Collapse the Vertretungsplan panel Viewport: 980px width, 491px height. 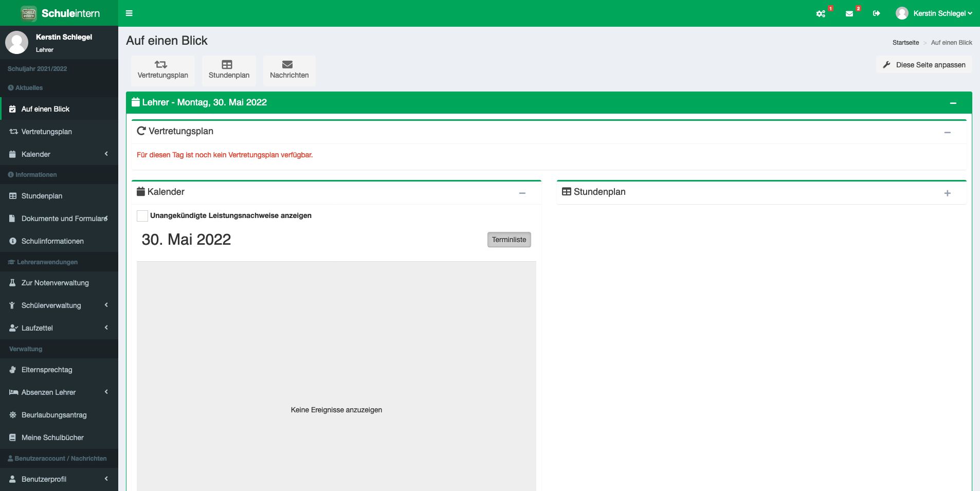click(x=947, y=133)
